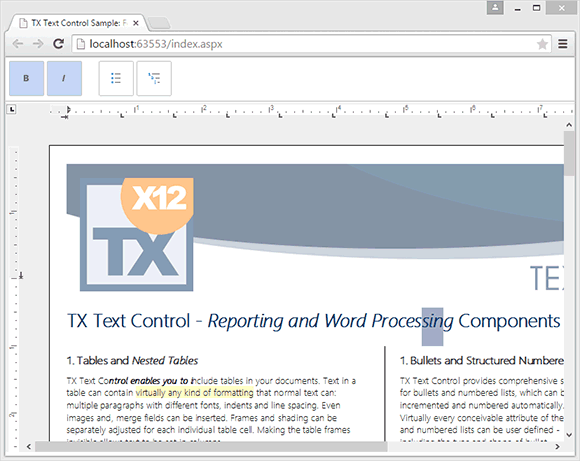Click bold italic text 'enables you to'
Image resolution: width=580 pixels, height=461 pixels.
(159, 381)
